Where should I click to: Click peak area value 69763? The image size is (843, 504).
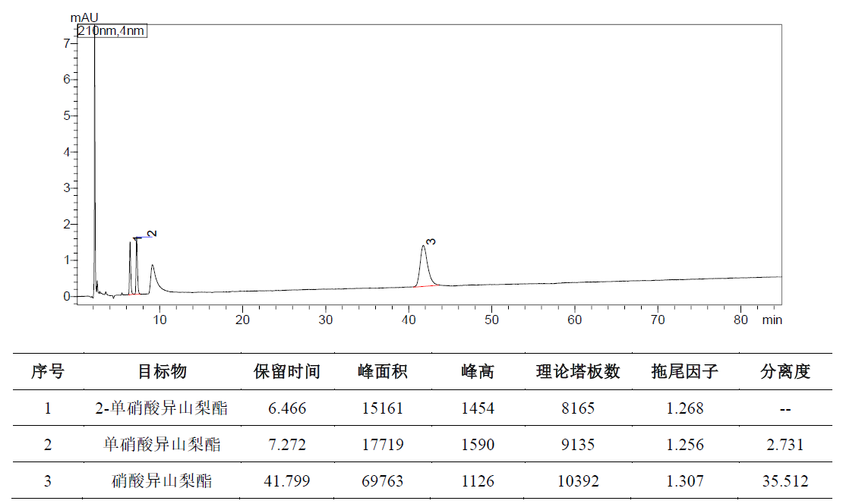(x=382, y=480)
